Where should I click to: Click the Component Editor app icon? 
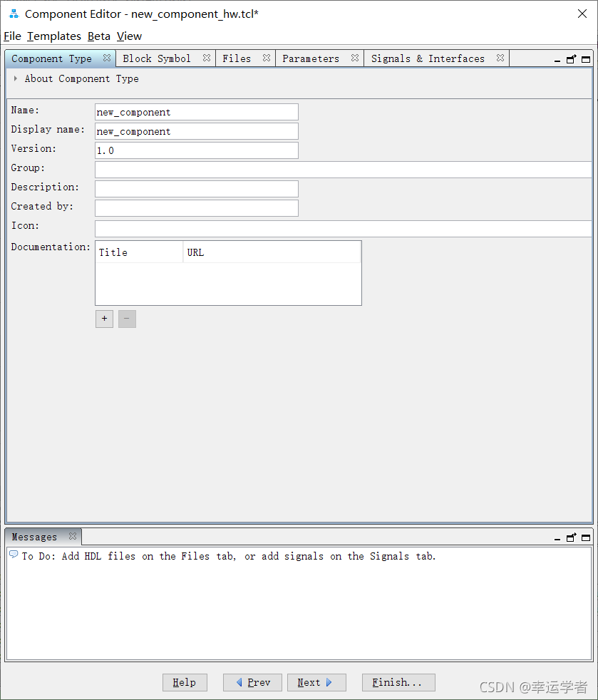tap(14, 14)
